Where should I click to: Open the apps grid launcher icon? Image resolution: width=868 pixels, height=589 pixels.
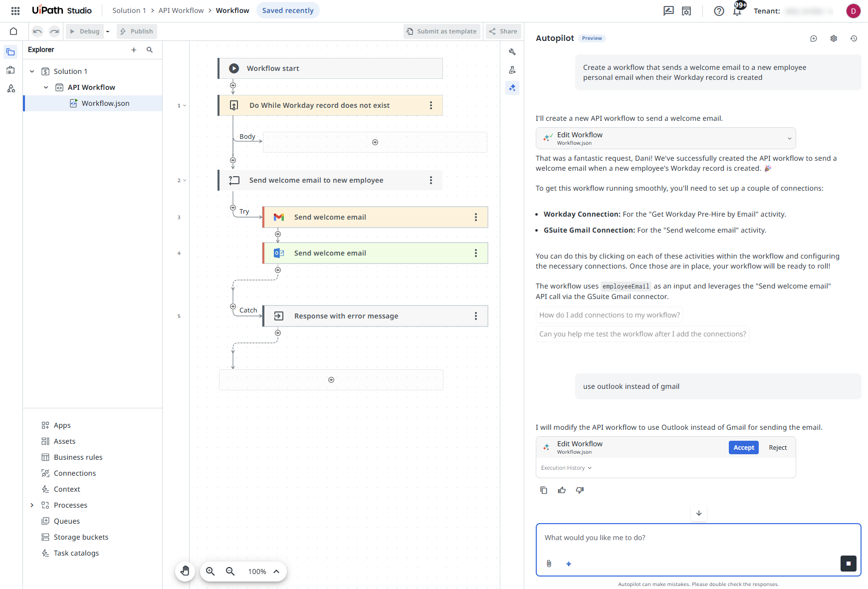click(15, 10)
